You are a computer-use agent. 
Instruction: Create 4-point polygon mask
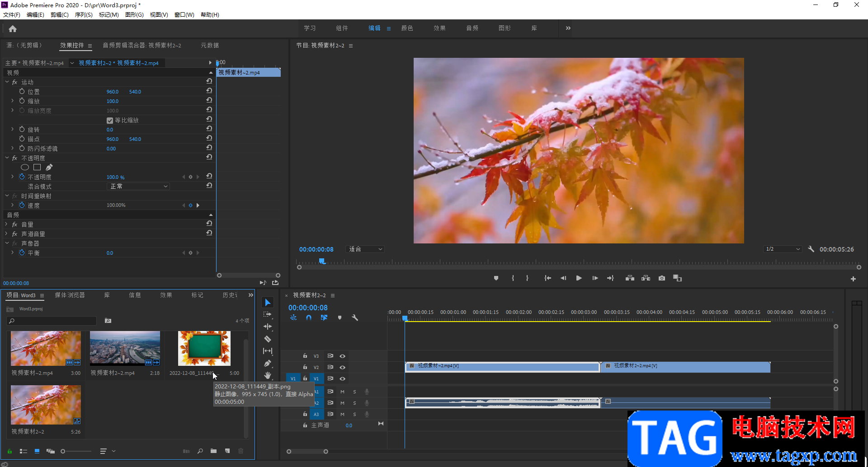[37, 167]
